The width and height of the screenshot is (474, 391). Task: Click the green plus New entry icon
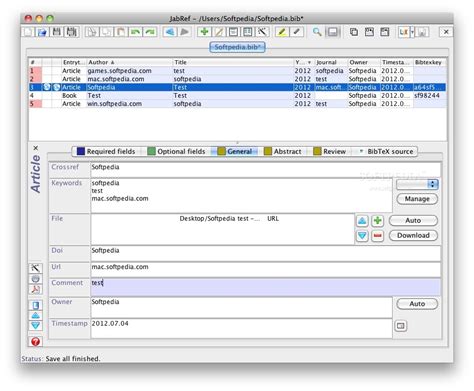coord(204,32)
